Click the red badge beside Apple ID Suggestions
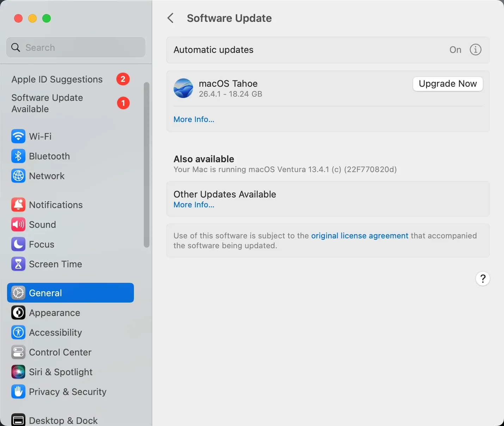This screenshot has width=504, height=426. pos(123,79)
